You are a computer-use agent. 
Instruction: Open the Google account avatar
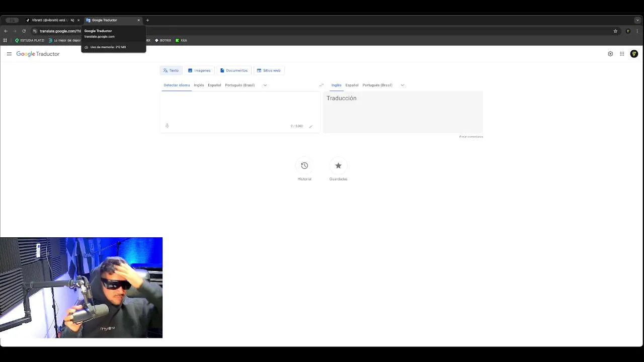[634, 54]
